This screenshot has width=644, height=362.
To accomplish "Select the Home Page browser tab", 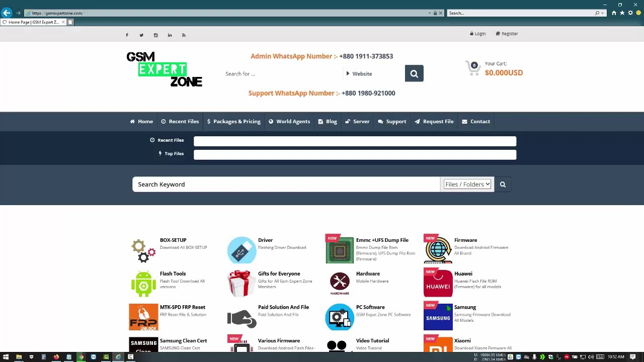I will [x=34, y=22].
